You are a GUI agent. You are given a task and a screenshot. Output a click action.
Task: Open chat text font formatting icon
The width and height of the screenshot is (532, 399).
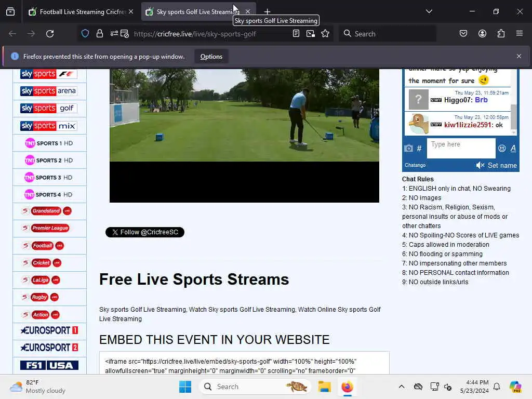513,148
